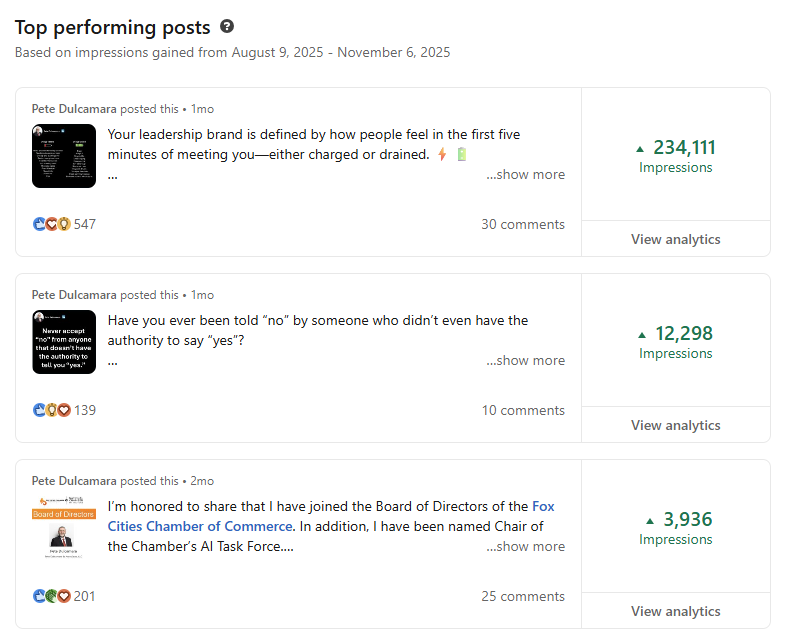Expand the leadership brand post with show more
The image size is (789, 638).
pos(527,175)
